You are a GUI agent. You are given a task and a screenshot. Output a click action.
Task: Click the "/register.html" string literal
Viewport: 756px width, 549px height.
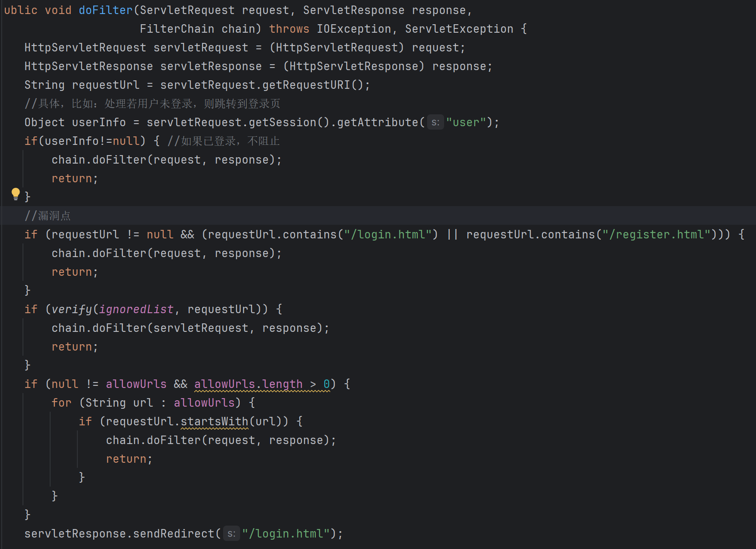coord(657,235)
